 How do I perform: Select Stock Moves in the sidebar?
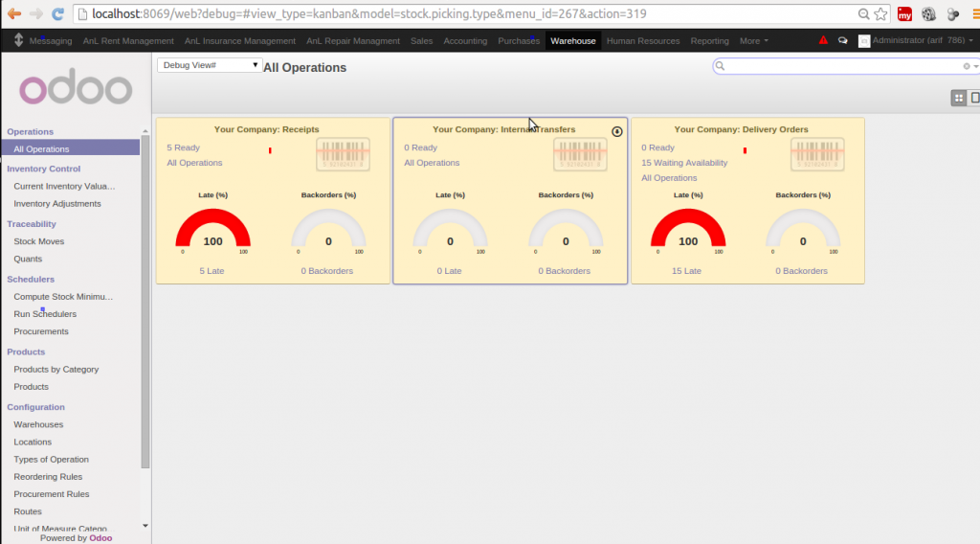pos(39,241)
